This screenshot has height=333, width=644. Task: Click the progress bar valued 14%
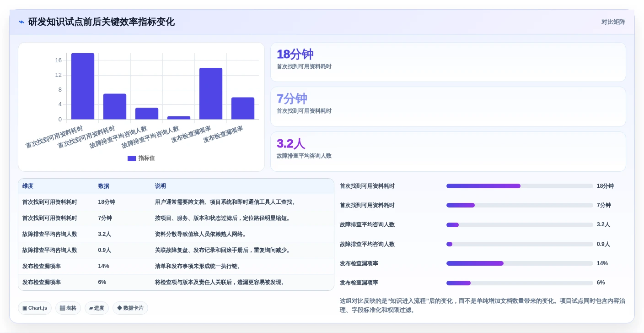coord(520,263)
